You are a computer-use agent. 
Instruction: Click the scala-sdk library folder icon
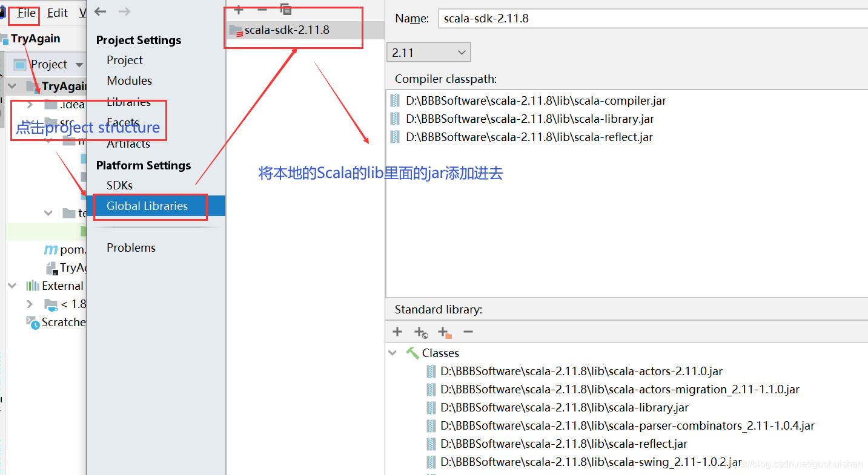point(236,30)
